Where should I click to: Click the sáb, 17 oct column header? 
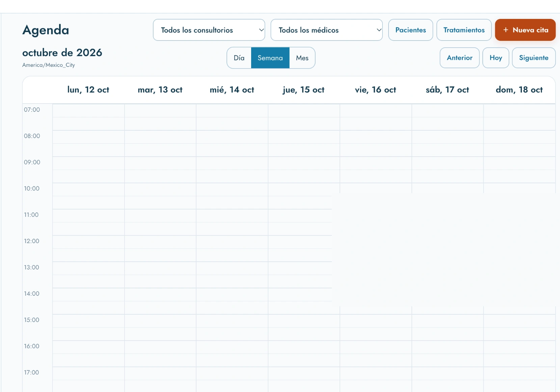pos(447,90)
